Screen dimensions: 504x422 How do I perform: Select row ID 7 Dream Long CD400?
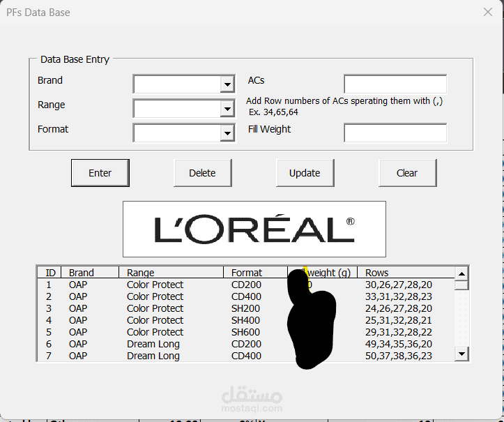(246, 356)
